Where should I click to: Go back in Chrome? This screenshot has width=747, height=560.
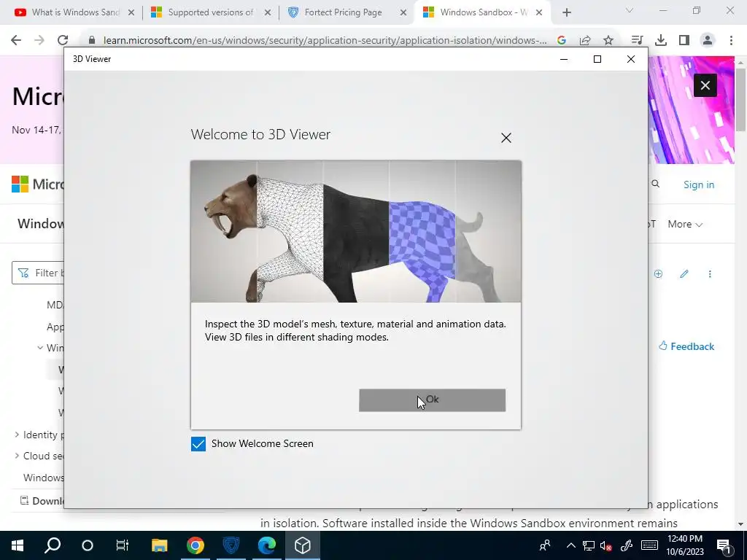pos(16,40)
